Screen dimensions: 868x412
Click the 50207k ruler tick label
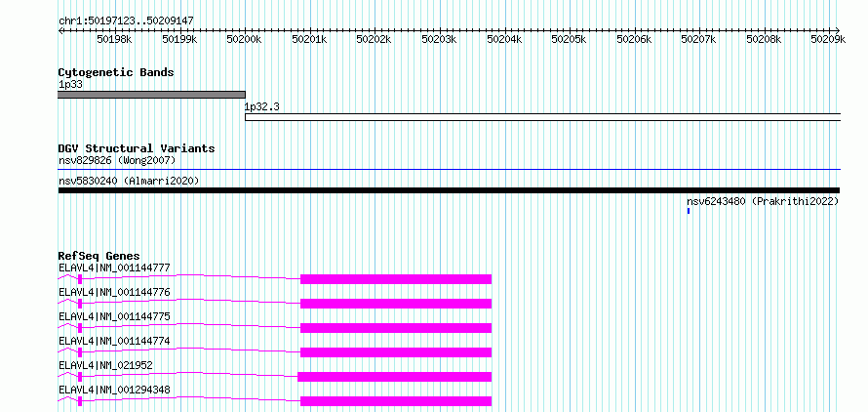coord(699,39)
